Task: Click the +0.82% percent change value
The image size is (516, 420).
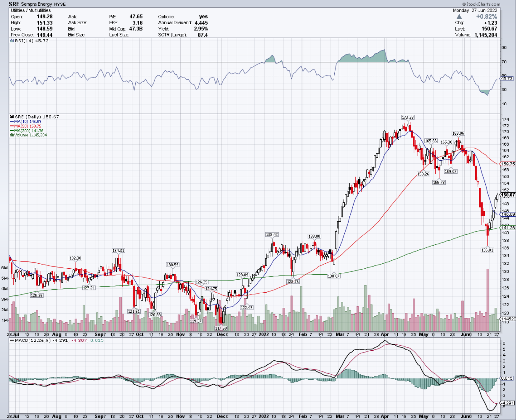Action: [487, 17]
